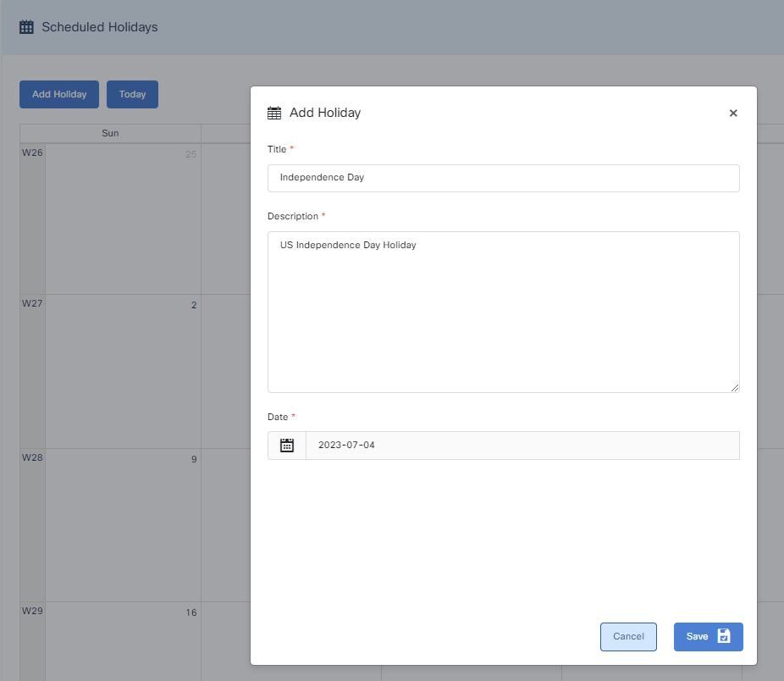784x681 pixels.
Task: Click the Description box resize handle
Action: pyautogui.click(x=735, y=388)
